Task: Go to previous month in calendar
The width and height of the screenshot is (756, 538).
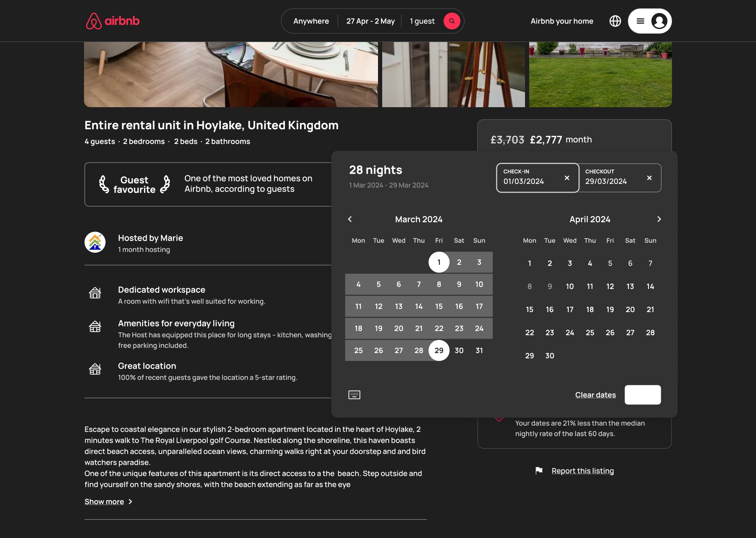Action: [x=350, y=219]
